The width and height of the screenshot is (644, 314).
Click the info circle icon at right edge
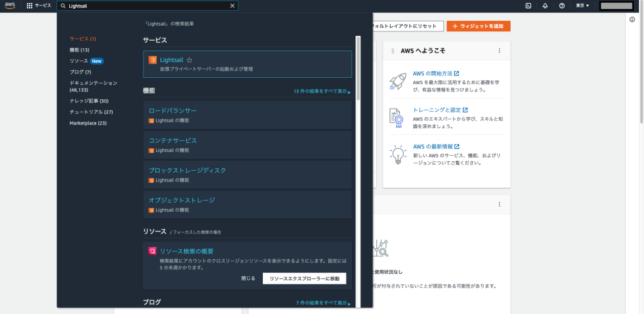pyautogui.click(x=632, y=19)
